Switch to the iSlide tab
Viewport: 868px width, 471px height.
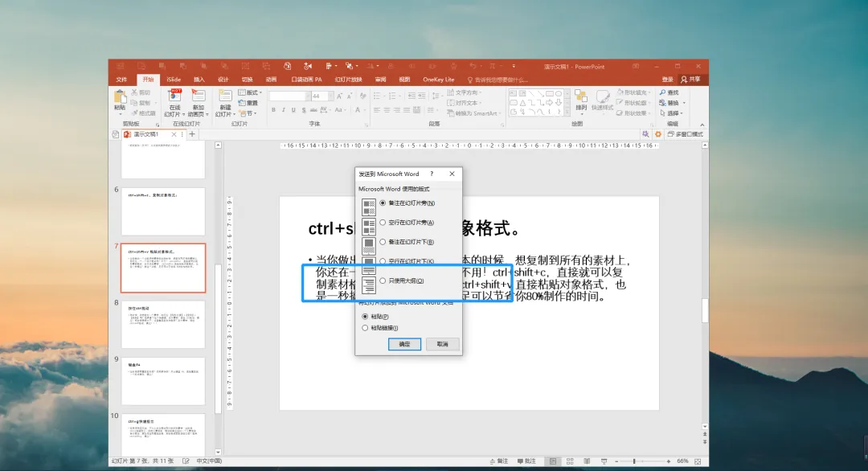(x=174, y=80)
